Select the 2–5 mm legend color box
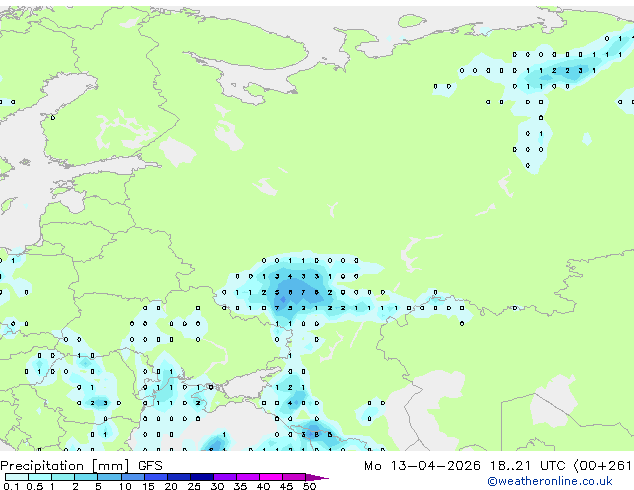Image resolution: width=634 pixels, height=490 pixels. click(x=86, y=477)
